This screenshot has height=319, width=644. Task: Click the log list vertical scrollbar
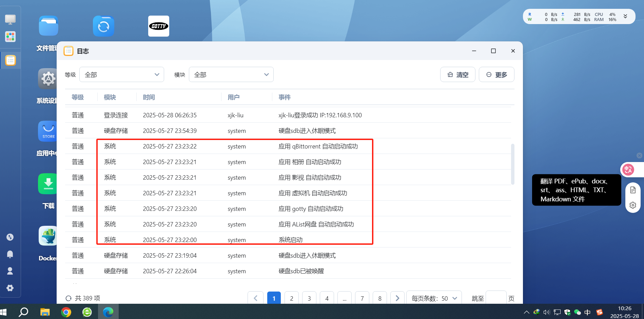pyautogui.click(x=513, y=164)
